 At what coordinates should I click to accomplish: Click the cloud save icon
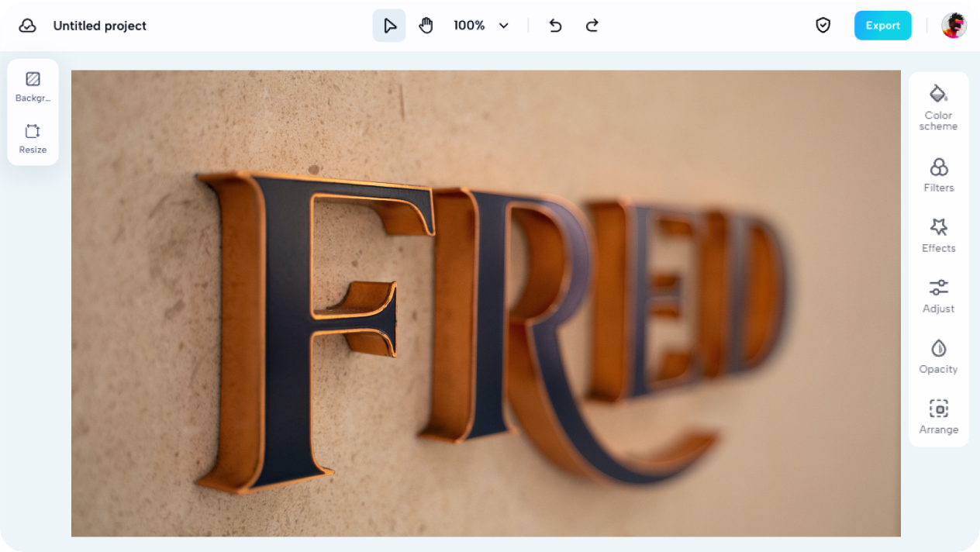pos(27,26)
